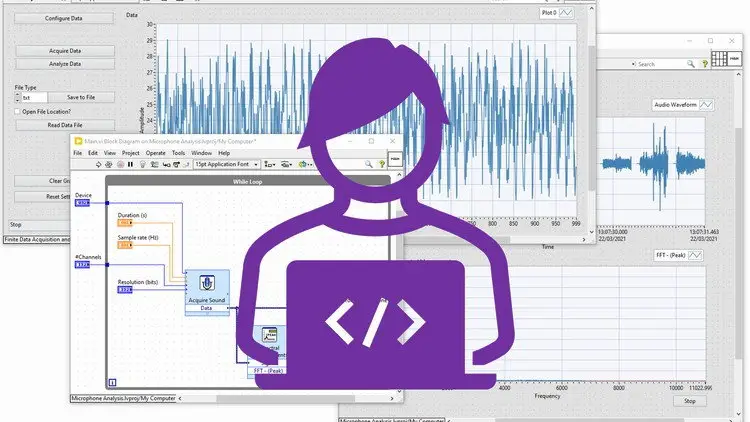Open the View menu
750x422 pixels.
click(110, 153)
